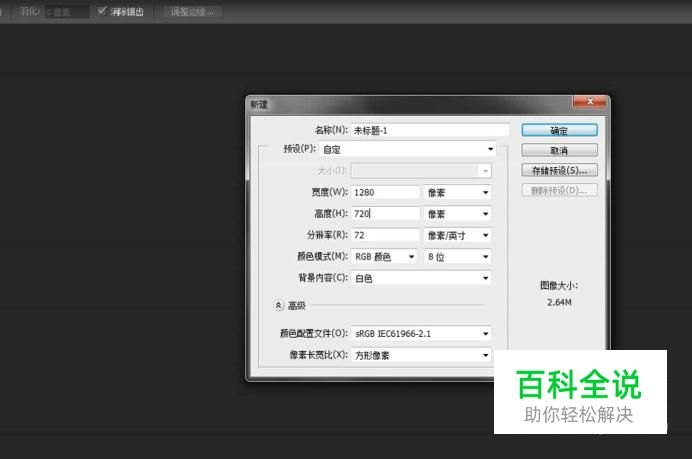The image size is (692, 459).
Task: Click the 羽化 feather input field
Action: (x=66, y=12)
